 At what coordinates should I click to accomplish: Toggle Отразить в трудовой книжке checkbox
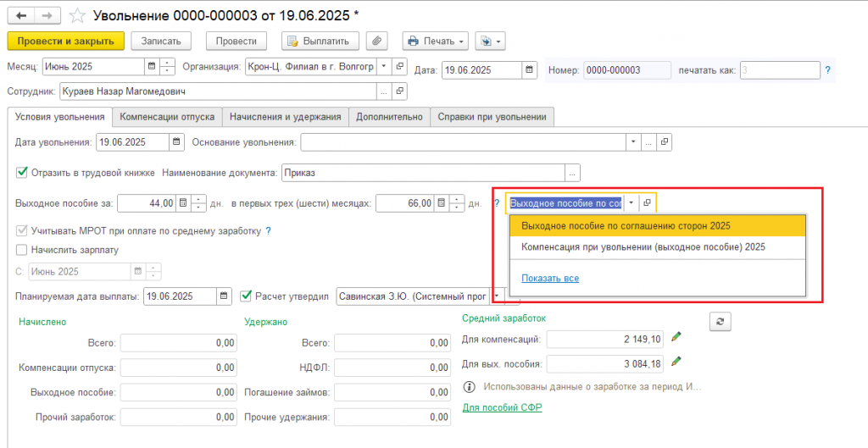click(x=22, y=173)
